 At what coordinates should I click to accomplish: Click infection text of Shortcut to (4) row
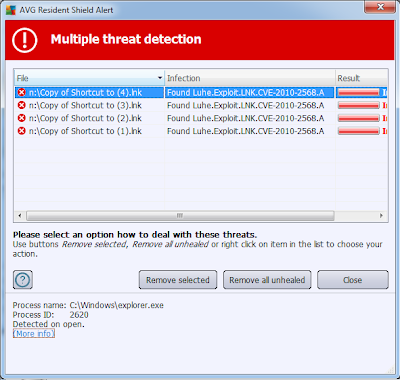246,92
